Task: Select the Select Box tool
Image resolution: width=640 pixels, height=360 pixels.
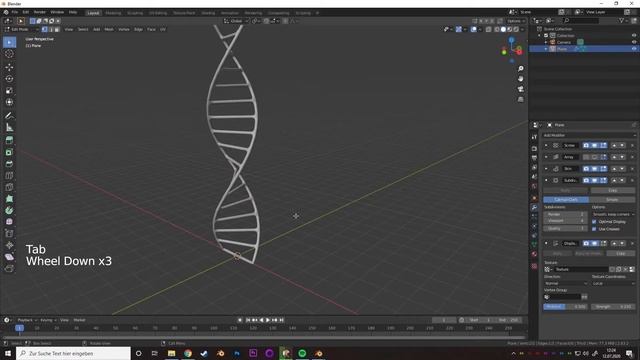Action: pos(9,42)
